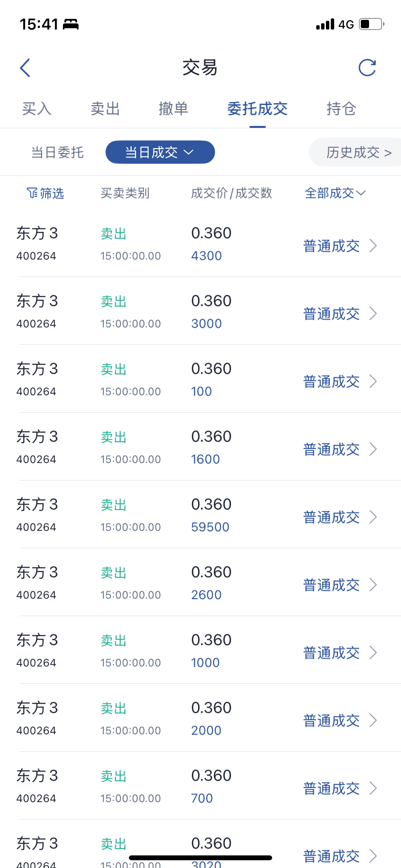Tap the refresh icon
This screenshot has height=868, width=401.
367,68
